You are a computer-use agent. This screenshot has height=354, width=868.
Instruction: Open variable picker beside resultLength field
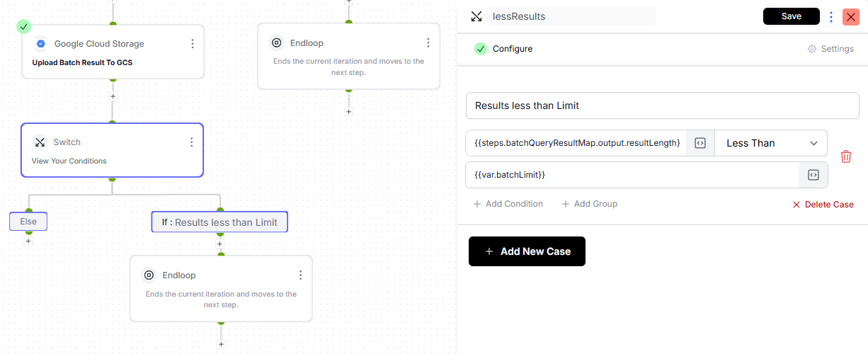[x=700, y=143]
